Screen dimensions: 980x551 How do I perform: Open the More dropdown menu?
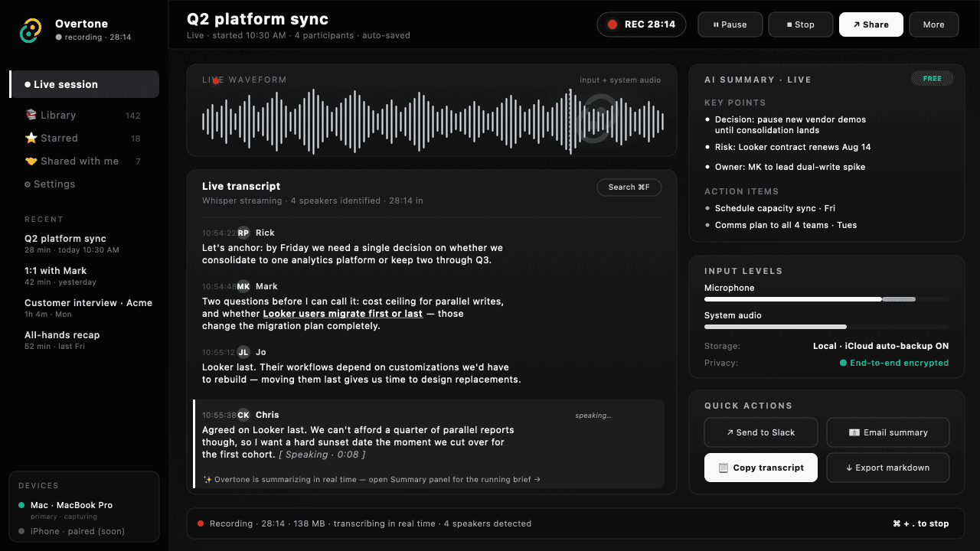click(x=933, y=24)
